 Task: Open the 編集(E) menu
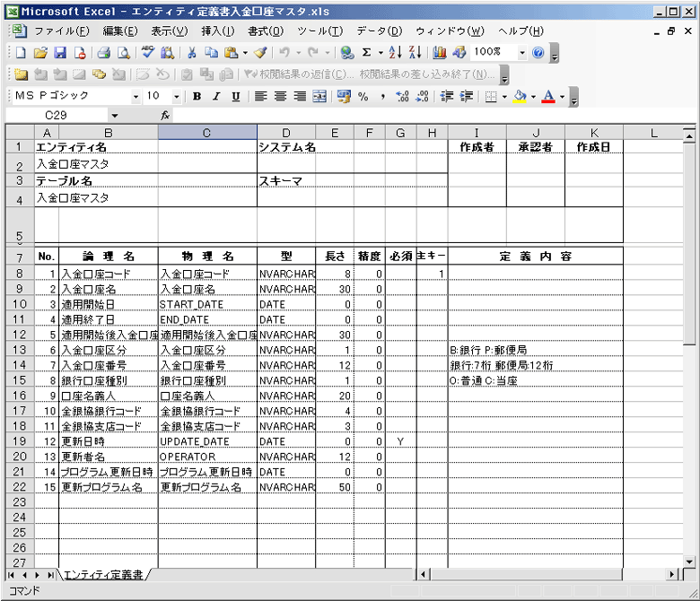[x=120, y=31]
